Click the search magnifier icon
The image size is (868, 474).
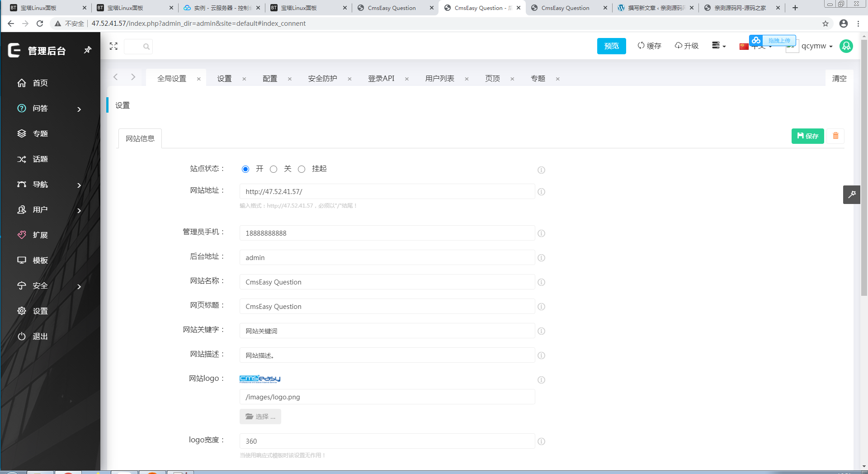click(146, 46)
